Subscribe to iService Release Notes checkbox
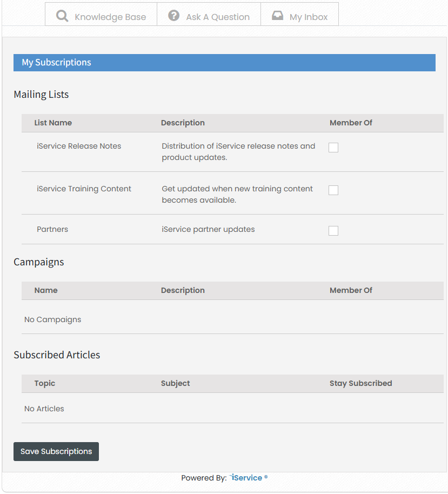 tap(333, 148)
